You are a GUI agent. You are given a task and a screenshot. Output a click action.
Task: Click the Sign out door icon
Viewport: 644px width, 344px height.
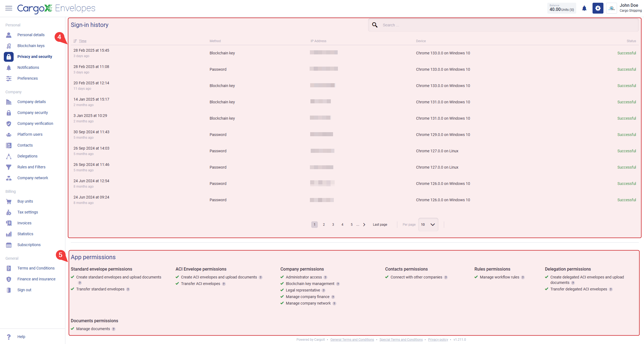click(x=9, y=290)
